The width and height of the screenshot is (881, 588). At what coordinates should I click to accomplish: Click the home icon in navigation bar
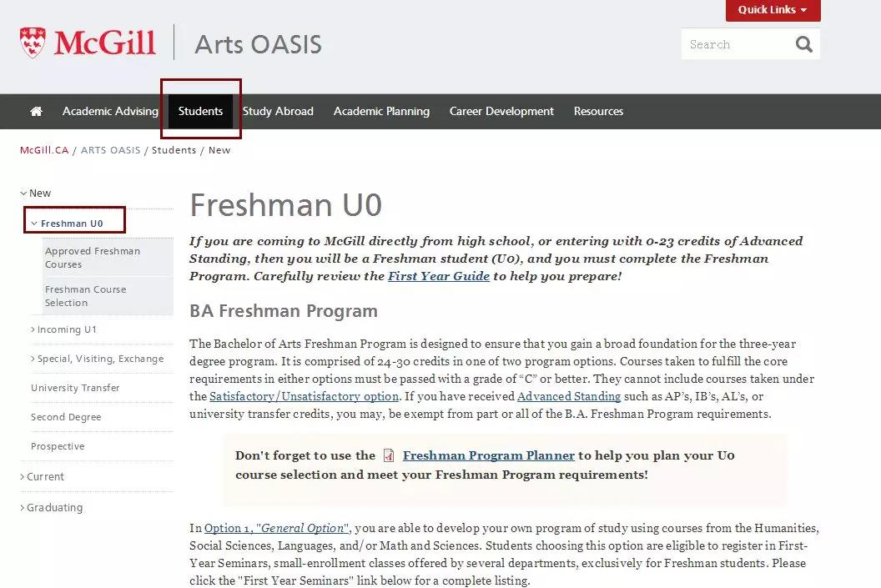(36, 111)
